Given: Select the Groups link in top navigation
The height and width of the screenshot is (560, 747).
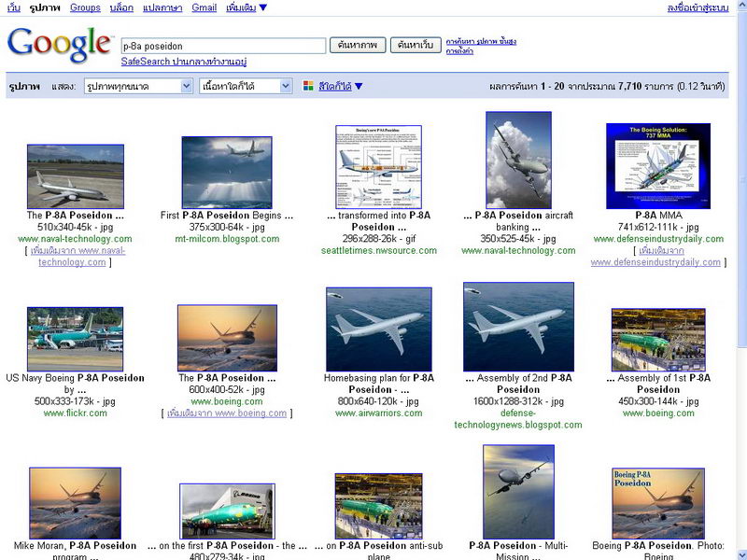Looking at the screenshot, I should (85, 7).
